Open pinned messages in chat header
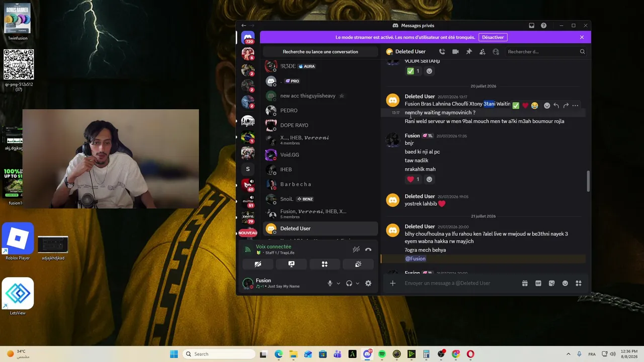Viewport: 644px width, 362px height. [469, 51]
